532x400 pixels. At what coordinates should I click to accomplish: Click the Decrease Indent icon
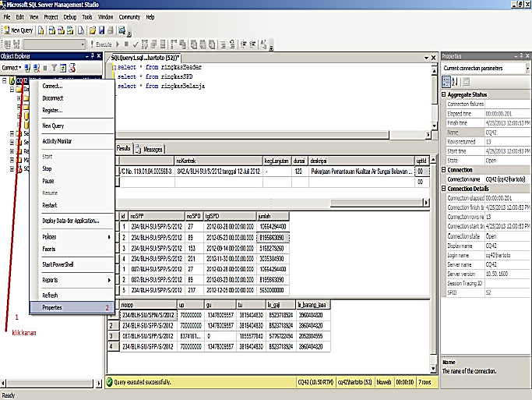pos(244,44)
